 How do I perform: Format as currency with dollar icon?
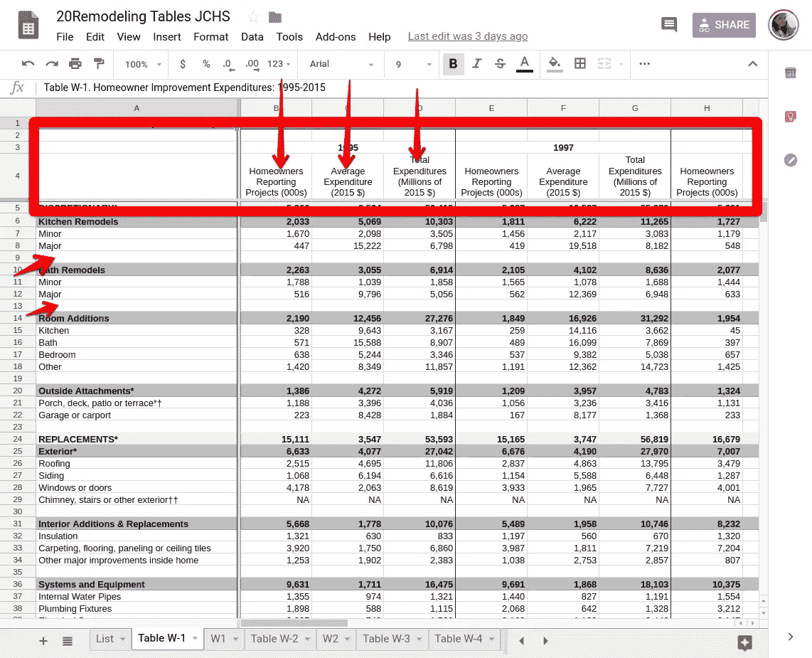tap(182, 64)
